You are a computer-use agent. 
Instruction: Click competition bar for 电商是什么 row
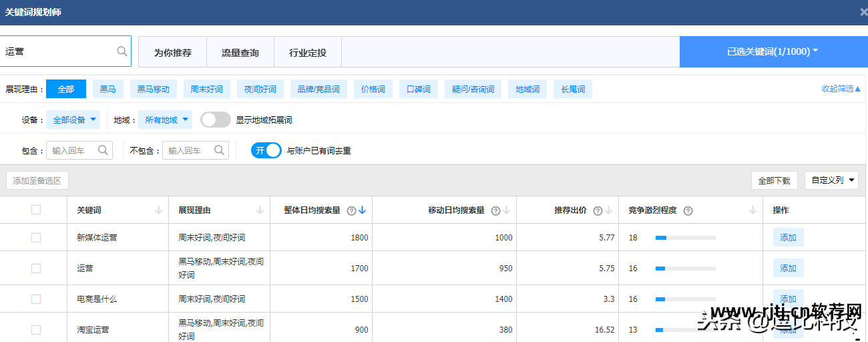686,299
